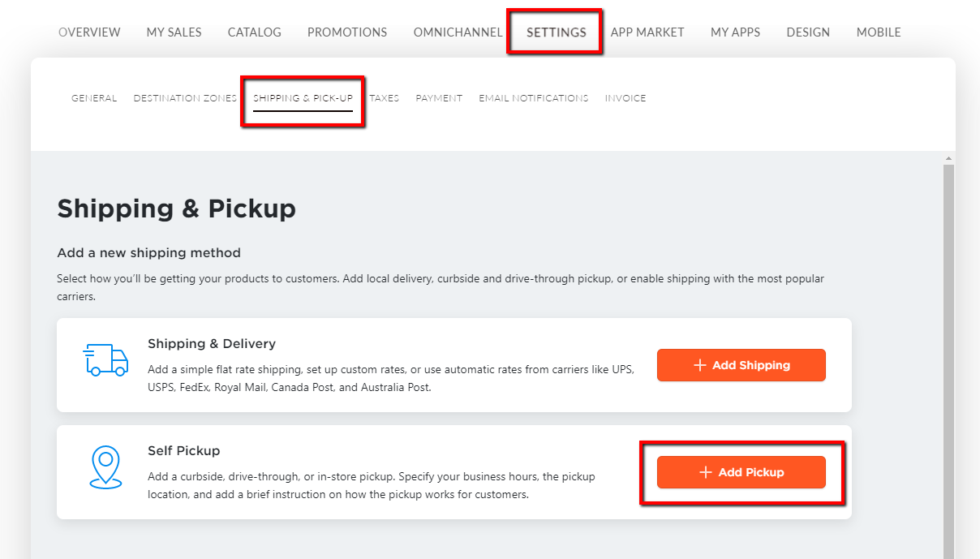Switch to the Payment tab
Viewport: 980px width, 559px height.
pos(439,98)
